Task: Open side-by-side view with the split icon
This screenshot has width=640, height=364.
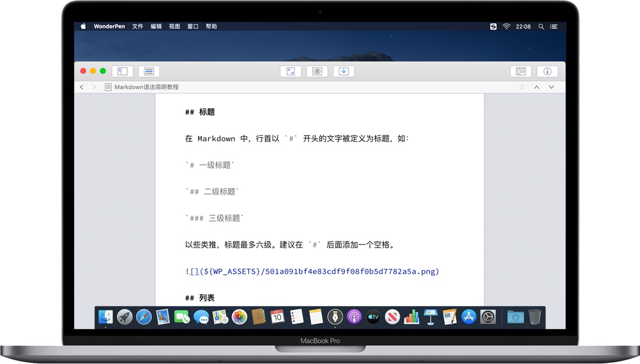Action: pos(520,71)
